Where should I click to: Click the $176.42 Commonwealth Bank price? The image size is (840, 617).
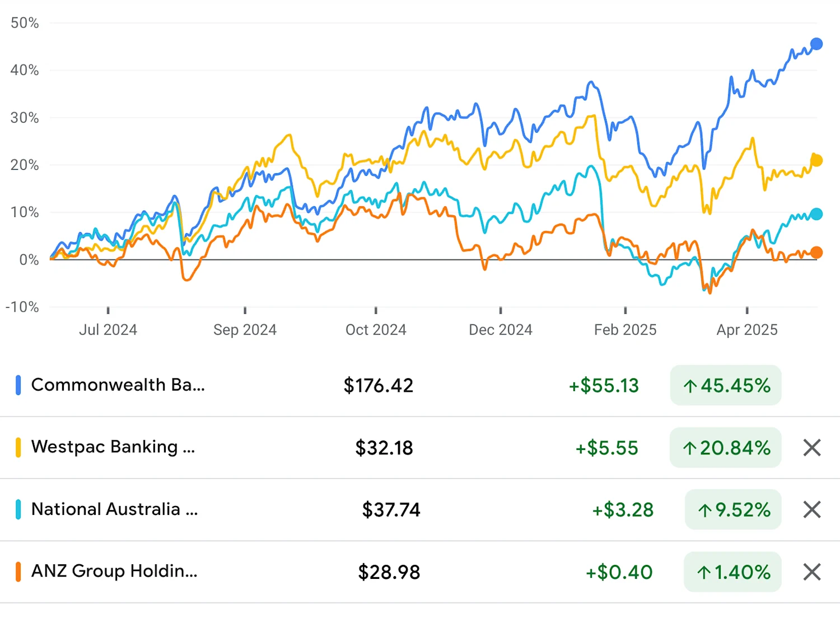point(378,385)
